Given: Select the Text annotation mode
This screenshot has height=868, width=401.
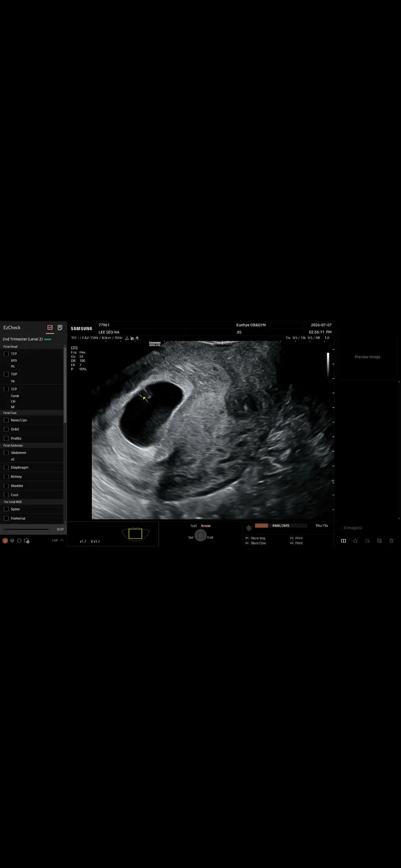Looking at the screenshot, I should [x=194, y=526].
